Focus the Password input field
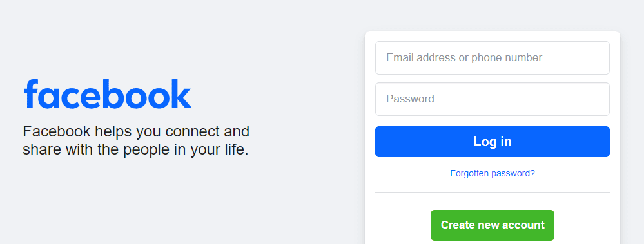 [492, 99]
